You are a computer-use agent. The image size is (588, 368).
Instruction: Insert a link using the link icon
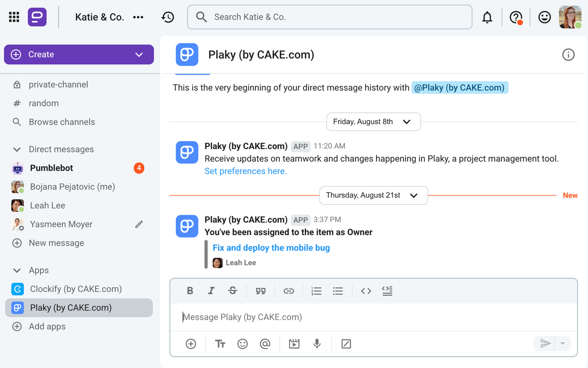coord(289,291)
